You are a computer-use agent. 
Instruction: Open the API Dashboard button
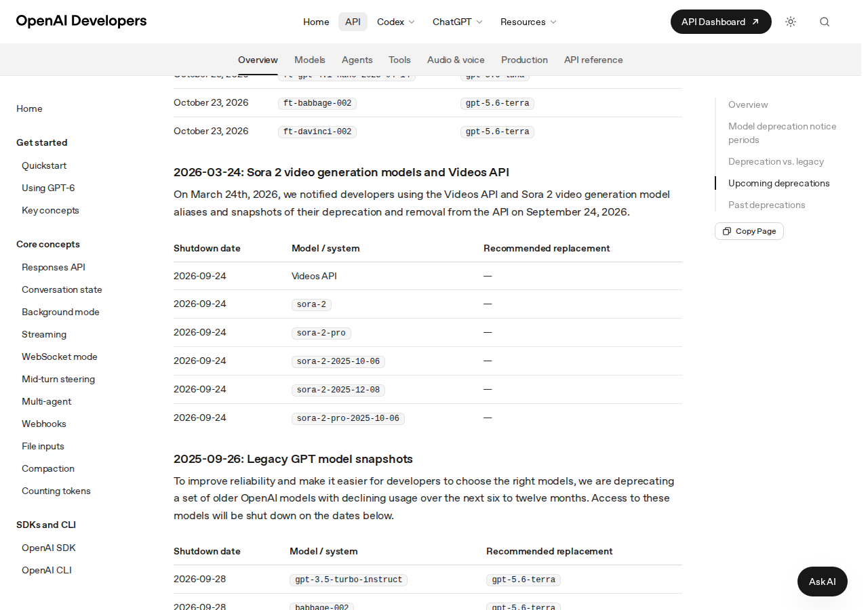[x=721, y=22]
